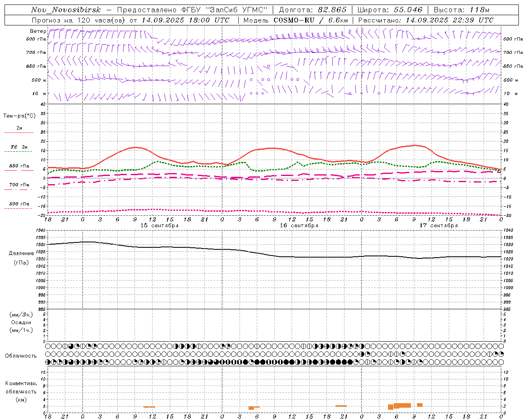Click the 'Модель COSMO-RU / 6.6км' model label
This screenshot has width=525, height=420.
[296, 20]
